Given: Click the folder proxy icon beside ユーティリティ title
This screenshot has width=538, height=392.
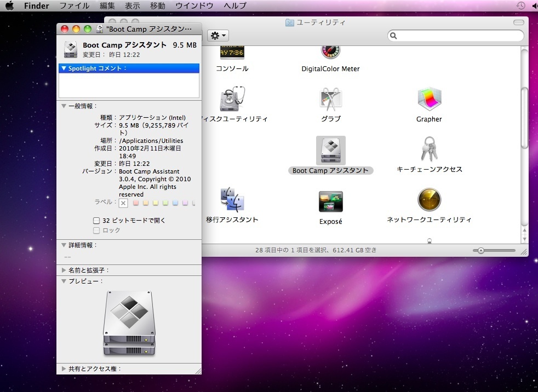Looking at the screenshot, I should tap(290, 22).
